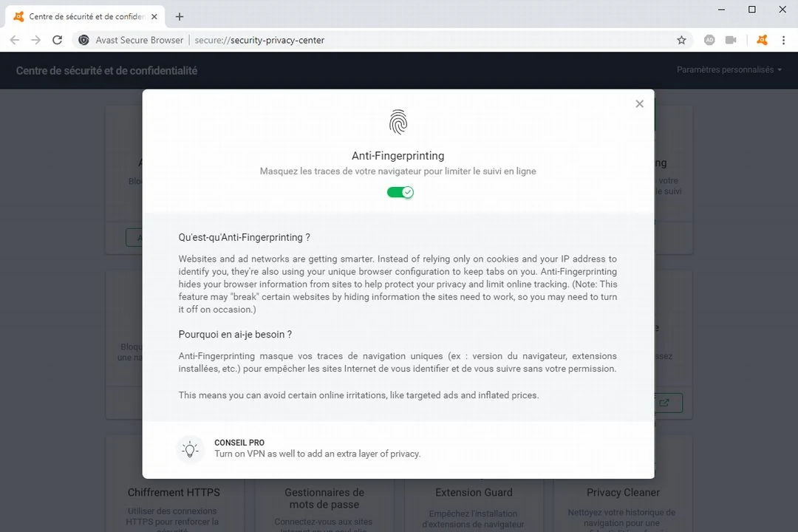Open the Adblock extension icon
Screen dimensions: 798x532
tap(709, 40)
